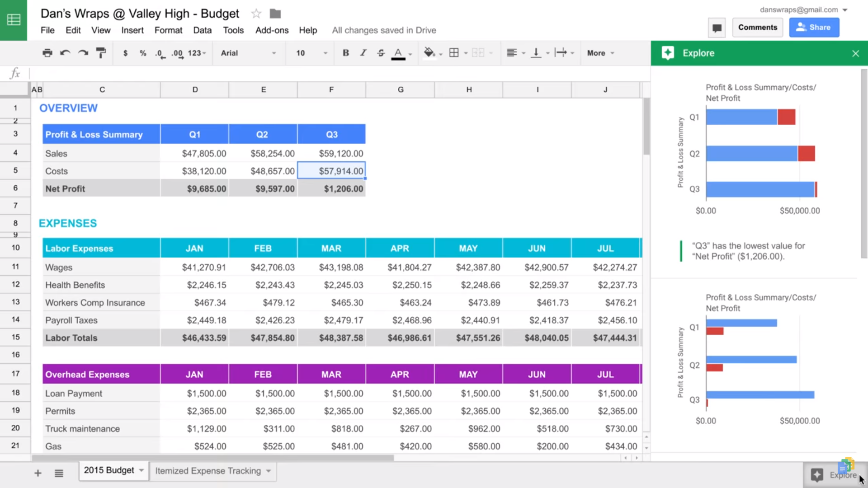Click the add new sheet plus icon

(x=37, y=472)
